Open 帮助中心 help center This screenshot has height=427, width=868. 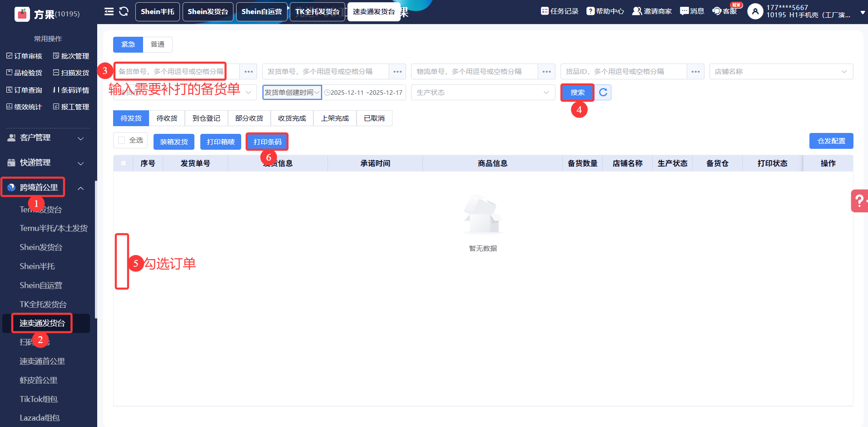tap(605, 11)
